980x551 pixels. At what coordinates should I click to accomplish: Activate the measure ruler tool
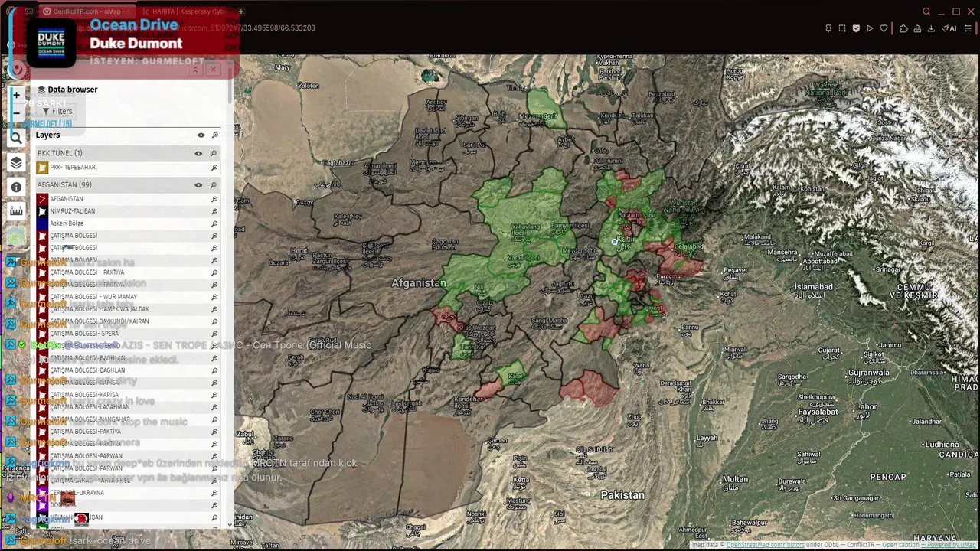16,210
